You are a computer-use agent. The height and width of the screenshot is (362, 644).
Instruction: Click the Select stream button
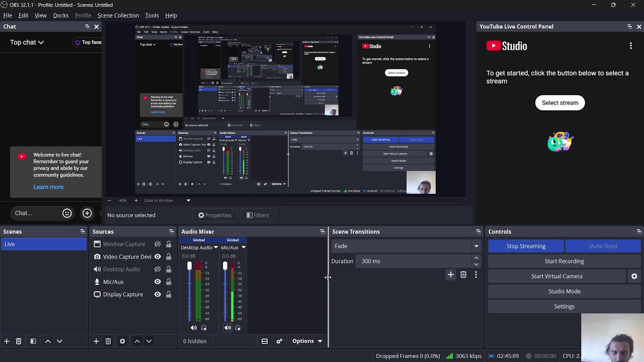coord(560,103)
